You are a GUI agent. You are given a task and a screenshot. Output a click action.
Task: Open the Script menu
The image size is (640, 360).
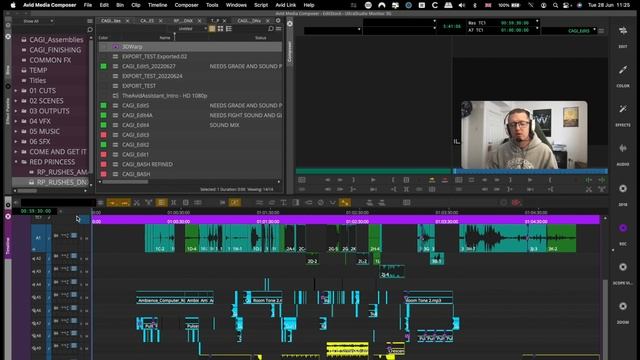261,5
